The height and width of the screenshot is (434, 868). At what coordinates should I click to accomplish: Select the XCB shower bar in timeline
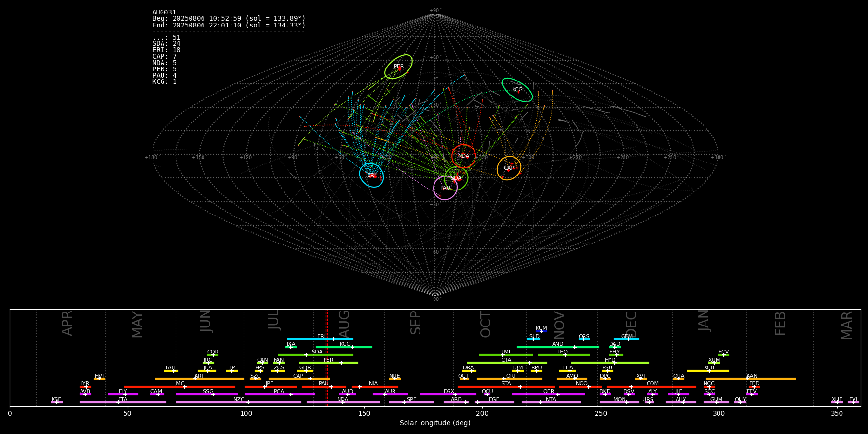point(708,371)
